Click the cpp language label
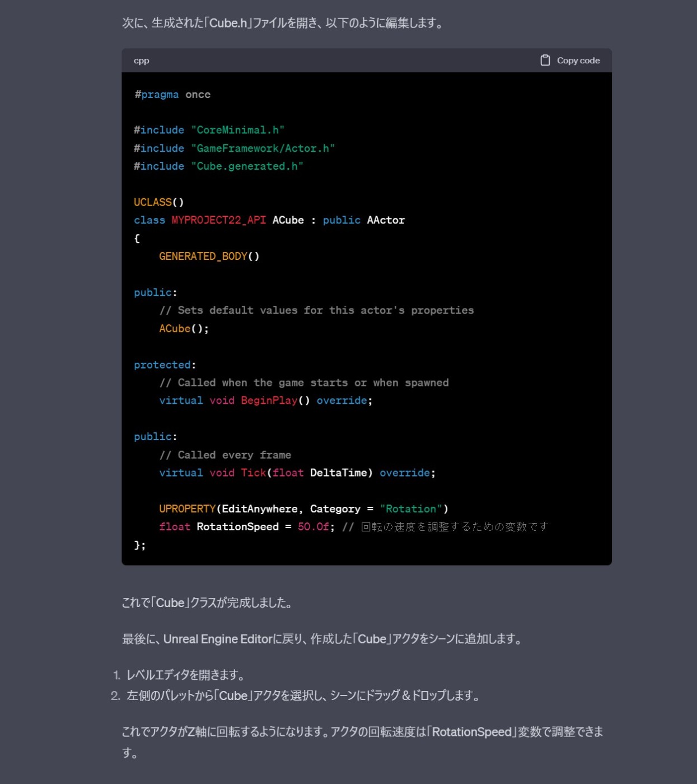 tap(141, 60)
